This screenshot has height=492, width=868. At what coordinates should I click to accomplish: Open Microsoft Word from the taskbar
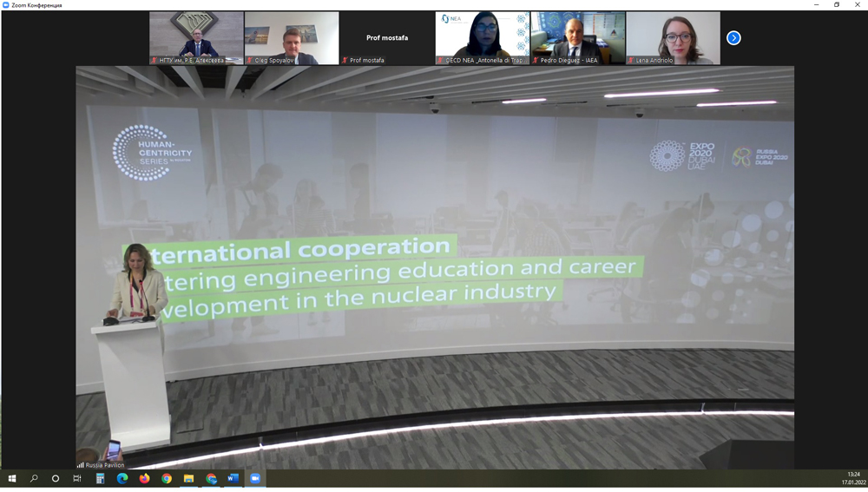233,478
